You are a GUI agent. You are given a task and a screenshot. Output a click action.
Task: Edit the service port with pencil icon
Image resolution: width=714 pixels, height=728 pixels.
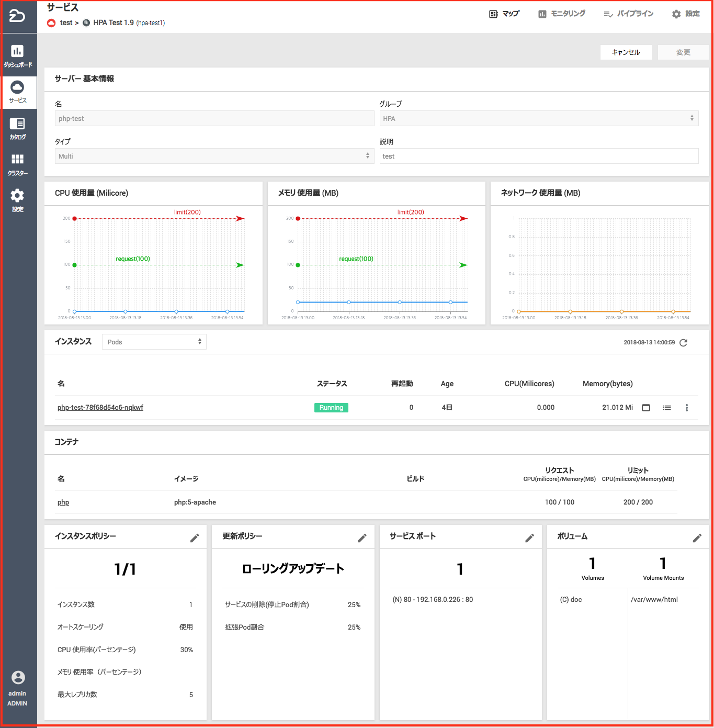(x=529, y=538)
